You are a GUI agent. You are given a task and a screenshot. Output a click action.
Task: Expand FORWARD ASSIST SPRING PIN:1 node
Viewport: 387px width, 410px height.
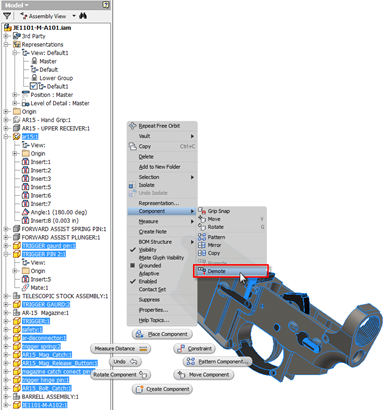pyautogui.click(x=6, y=229)
